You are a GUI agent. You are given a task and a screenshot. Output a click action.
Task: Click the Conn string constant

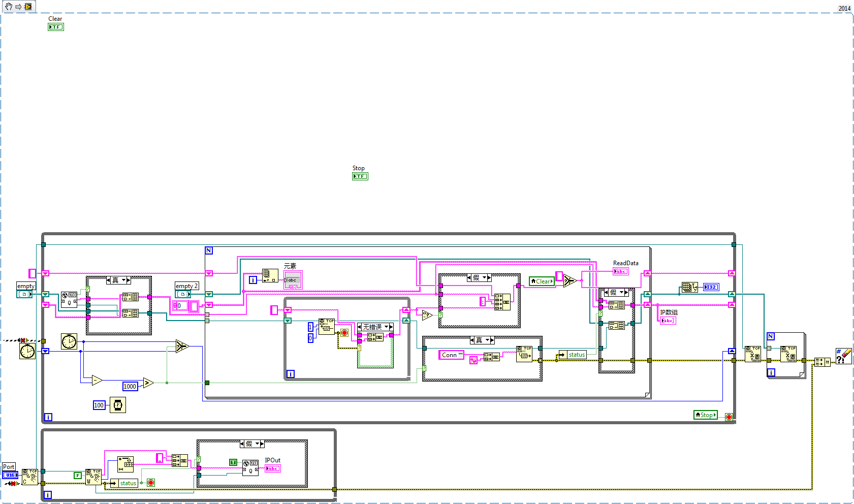tap(450, 355)
